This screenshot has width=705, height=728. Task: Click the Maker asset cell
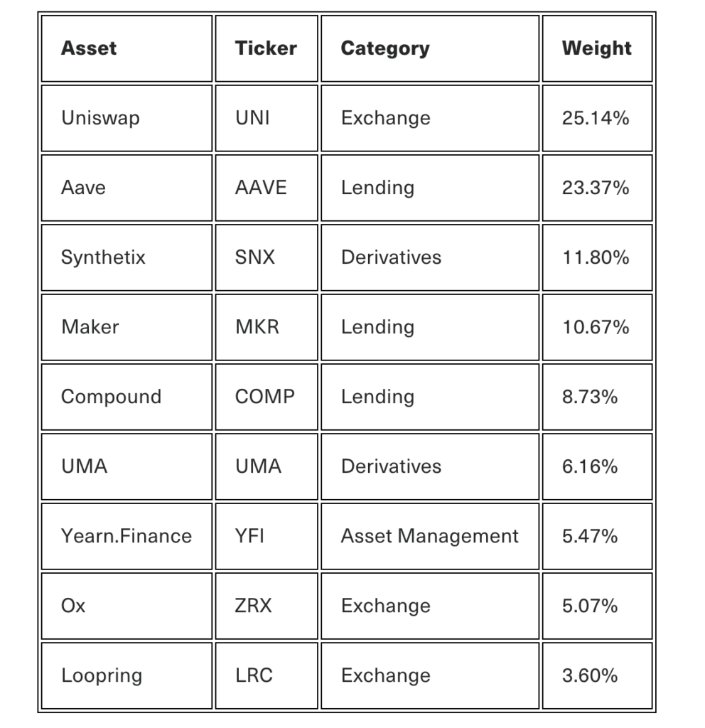(x=90, y=327)
